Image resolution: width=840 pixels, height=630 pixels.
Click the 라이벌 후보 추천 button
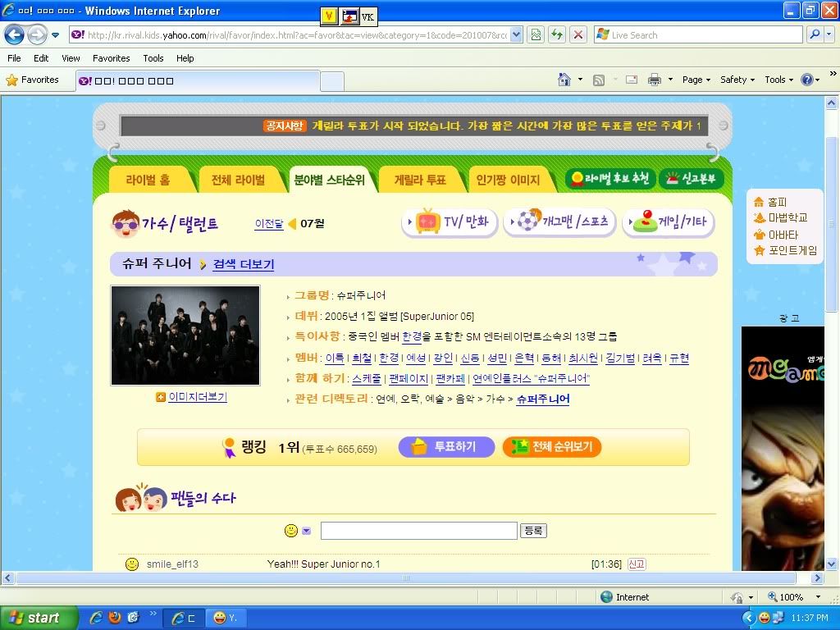click(610, 179)
